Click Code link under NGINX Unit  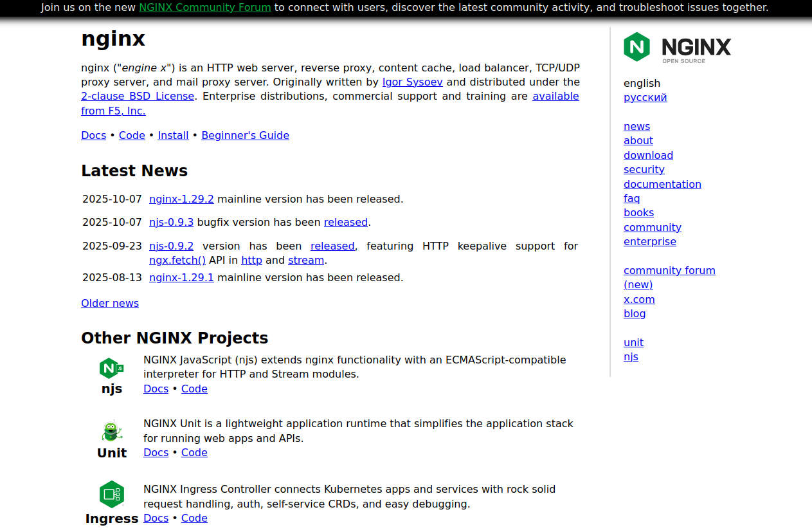[194, 452]
